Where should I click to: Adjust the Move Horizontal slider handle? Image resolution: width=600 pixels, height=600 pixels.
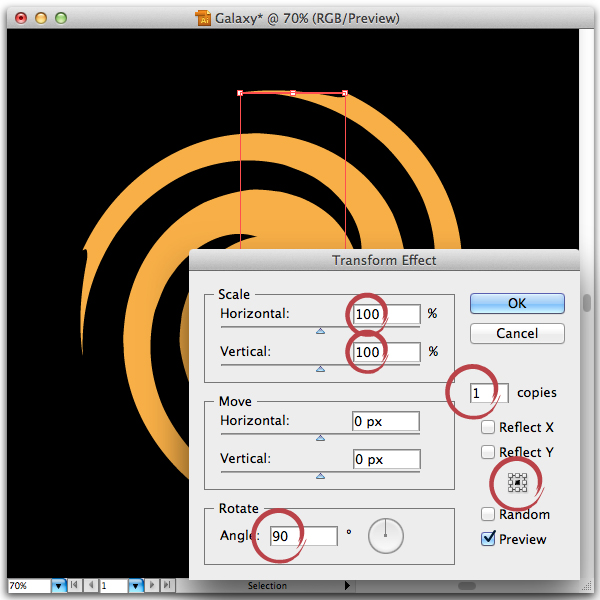point(321,438)
